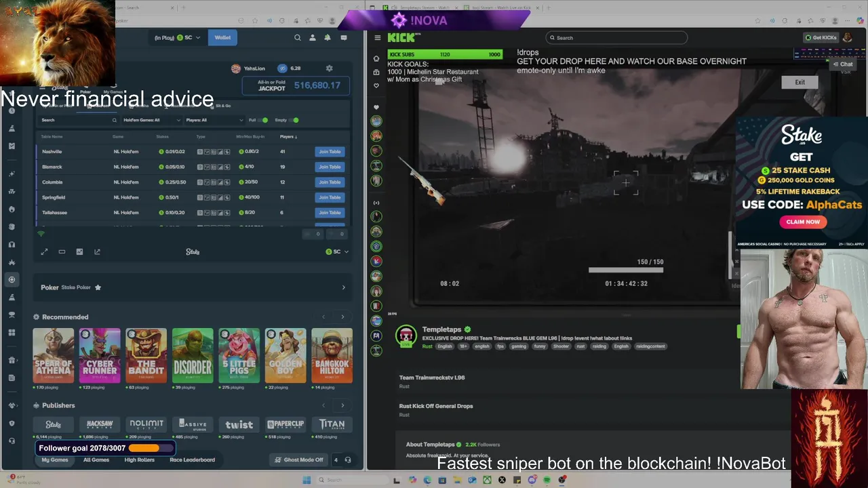Click CLAIM NOW on Stake ad
This screenshot has width=868, height=488.
coord(803,222)
